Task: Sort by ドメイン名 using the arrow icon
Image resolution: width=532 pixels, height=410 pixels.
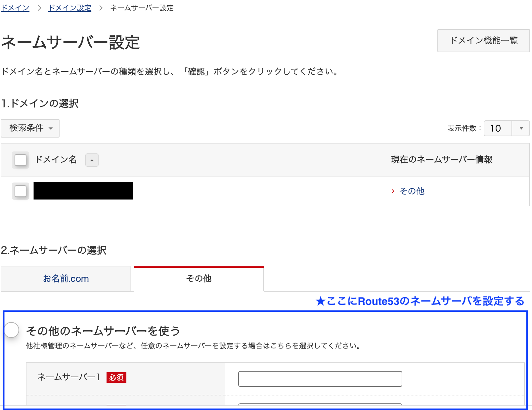Action: (x=92, y=160)
